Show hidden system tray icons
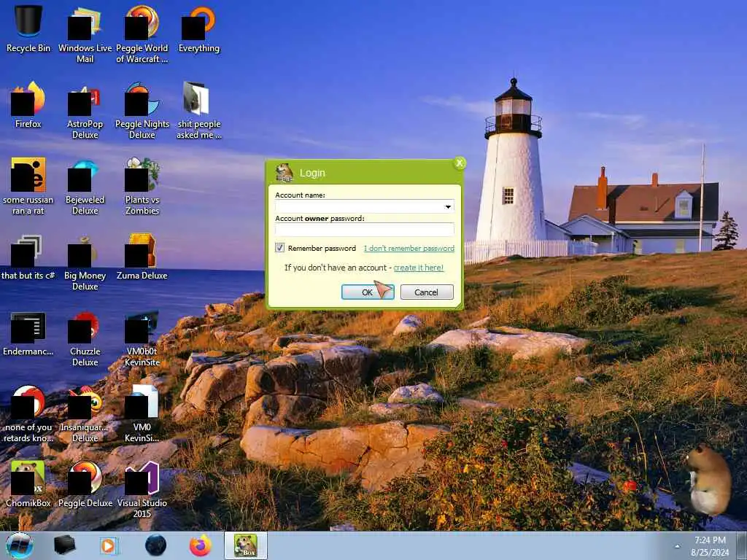Viewport: 747px width, 560px height. click(677, 546)
